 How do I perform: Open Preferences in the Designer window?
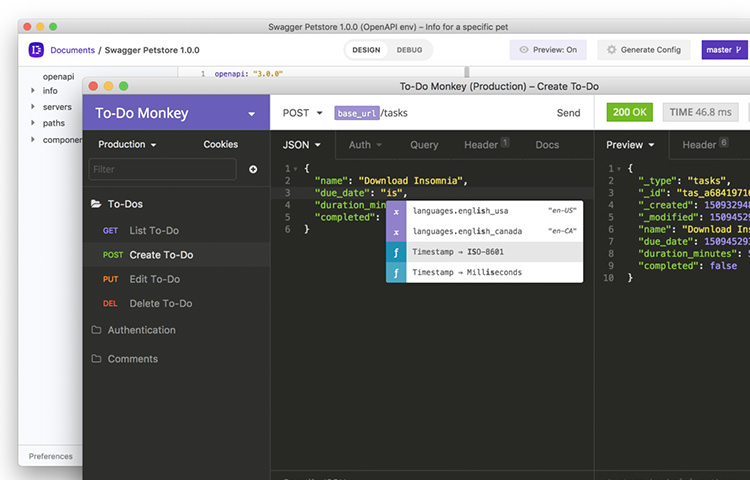[51, 456]
